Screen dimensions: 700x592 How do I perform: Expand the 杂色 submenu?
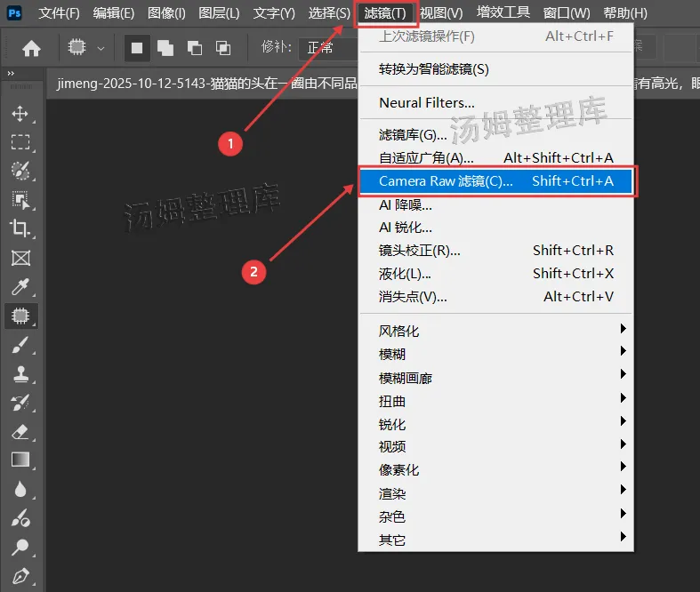pyautogui.click(x=495, y=516)
